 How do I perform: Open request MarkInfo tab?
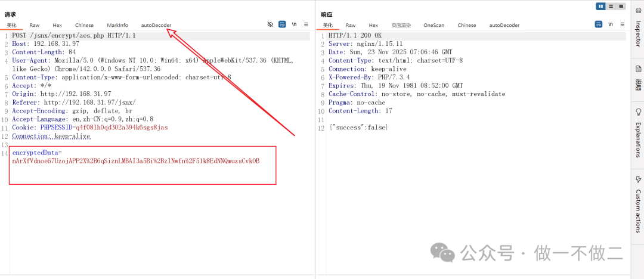tap(117, 25)
